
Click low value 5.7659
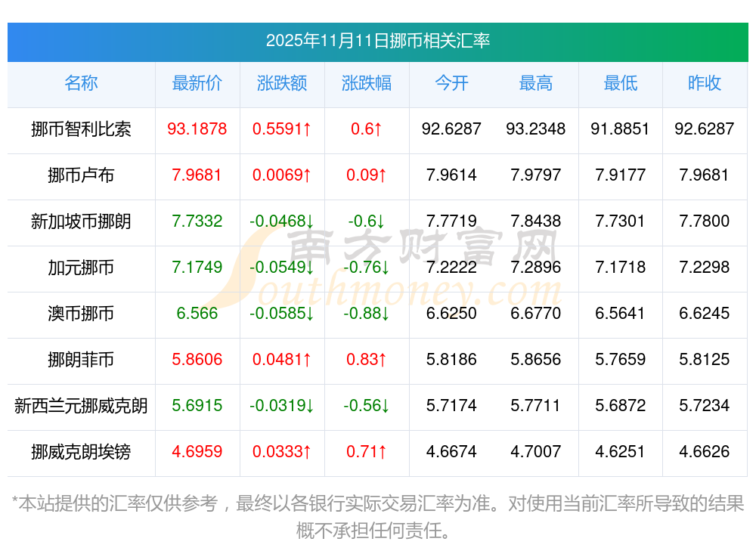point(620,359)
